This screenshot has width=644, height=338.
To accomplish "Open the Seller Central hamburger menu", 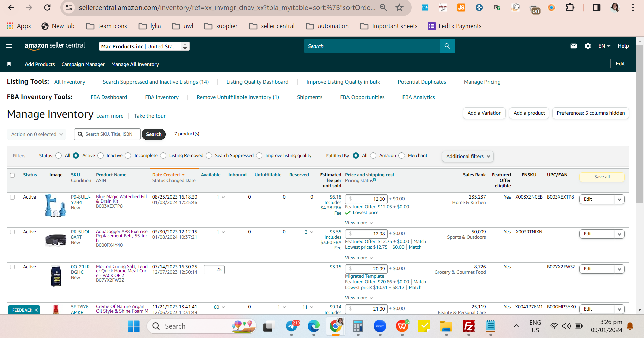I will pos(9,46).
